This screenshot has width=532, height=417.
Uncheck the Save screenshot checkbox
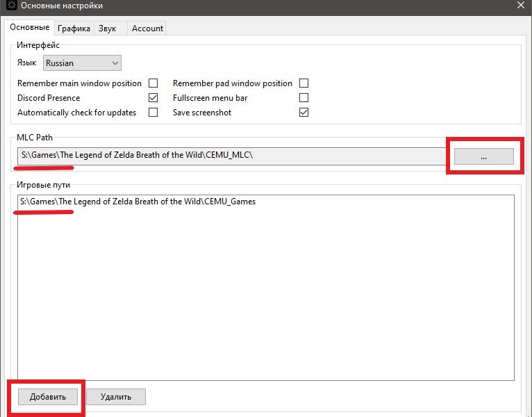click(304, 113)
